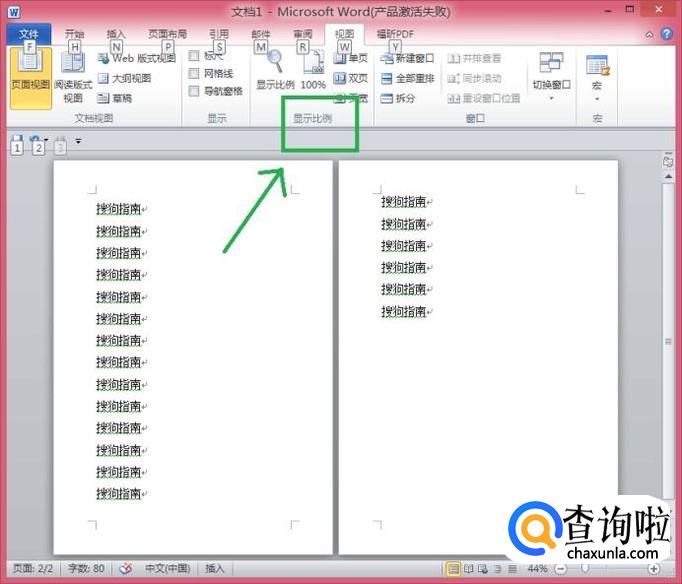
Task: Choose Two Pages (双页) zoom
Action: [351, 78]
